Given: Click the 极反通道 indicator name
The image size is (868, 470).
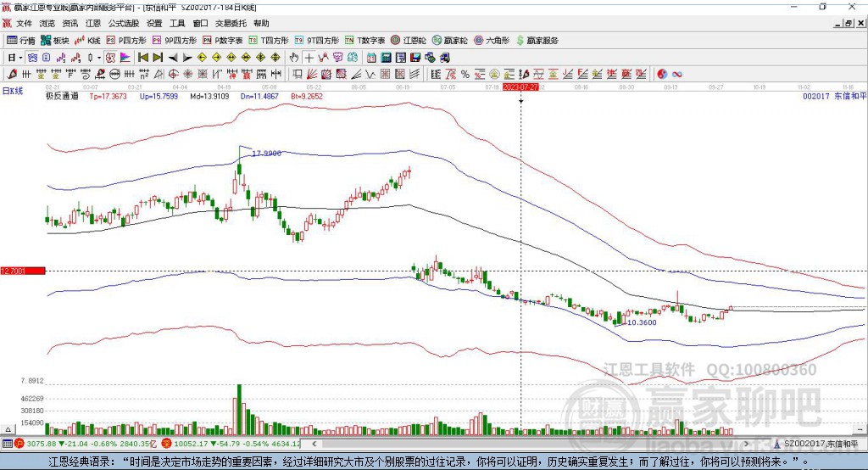Looking at the screenshot, I should [62, 96].
